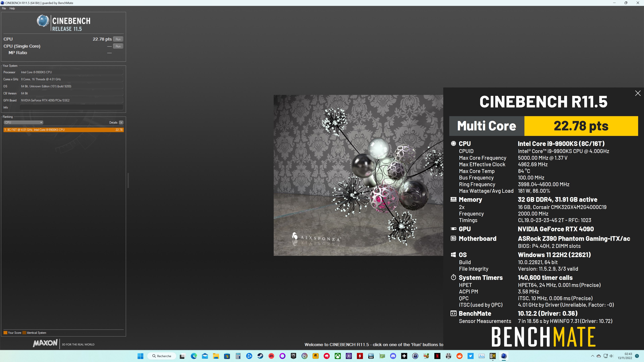Click the BenchMate CPU chip icon
Viewport: 644px width, 362px height.
coord(453,143)
